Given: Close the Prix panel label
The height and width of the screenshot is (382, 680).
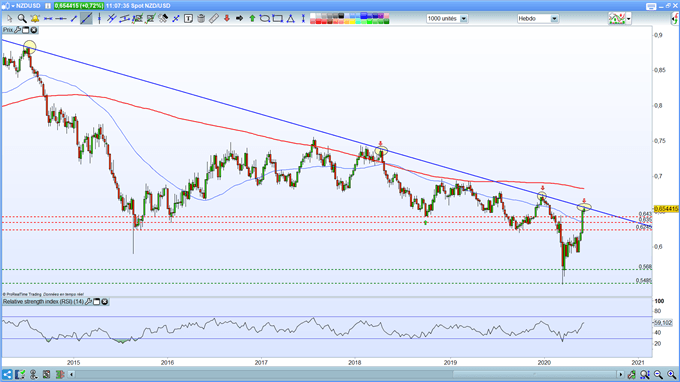Looking at the screenshot, I should tap(33, 30).
